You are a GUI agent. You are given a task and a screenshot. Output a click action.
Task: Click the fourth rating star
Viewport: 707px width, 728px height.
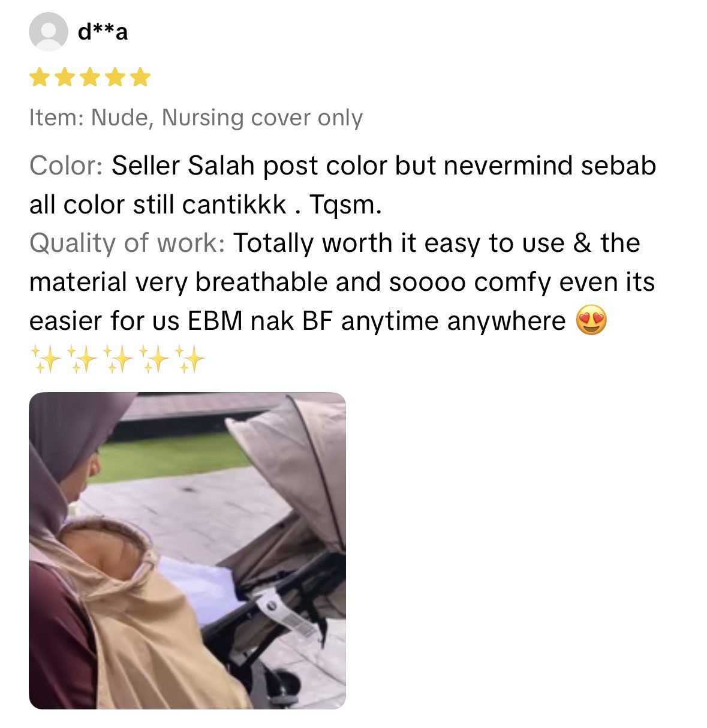115,77
